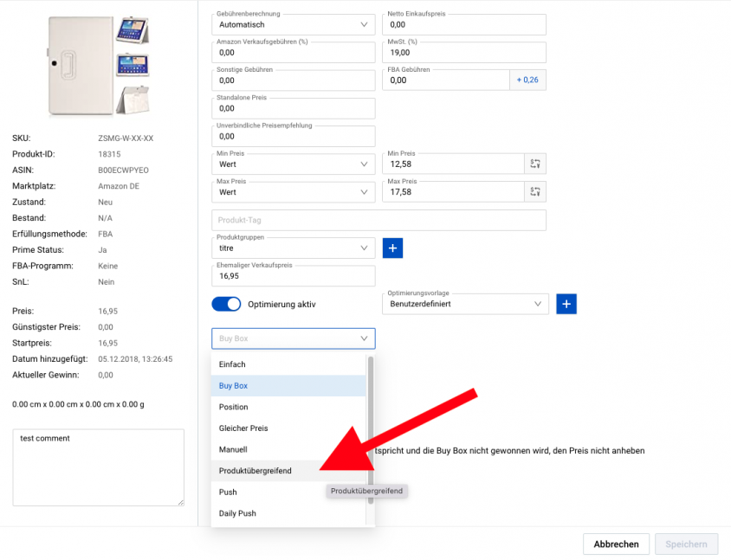This screenshot has height=560, width=731.
Task: Select Einfach from the strategy list
Action: (288, 364)
